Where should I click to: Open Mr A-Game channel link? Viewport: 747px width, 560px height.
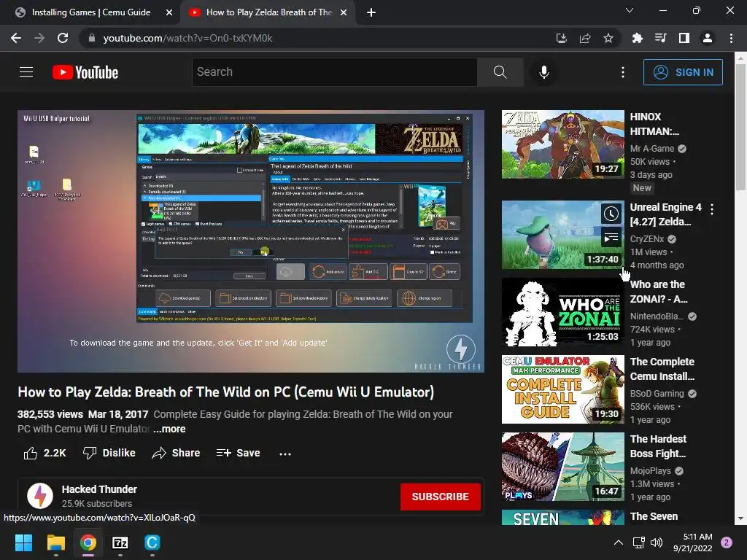point(652,149)
